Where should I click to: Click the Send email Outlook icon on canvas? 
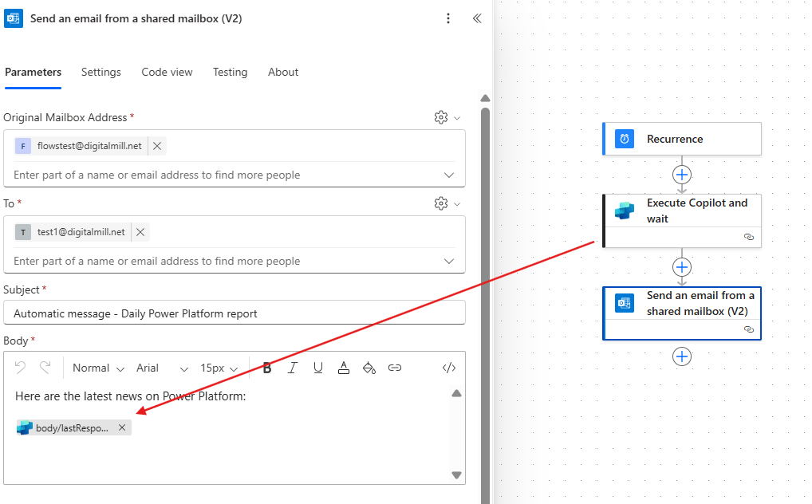[x=625, y=303]
